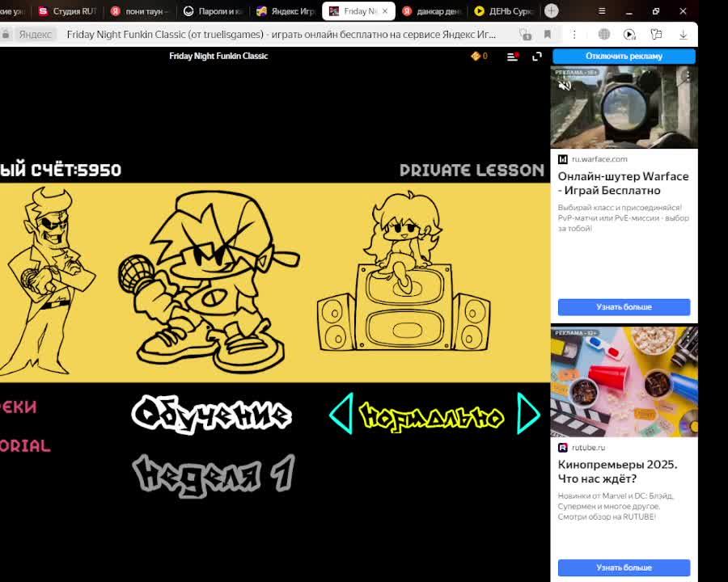Click the page title in the address bar
Screen dimensions: 728x582
(281, 34)
